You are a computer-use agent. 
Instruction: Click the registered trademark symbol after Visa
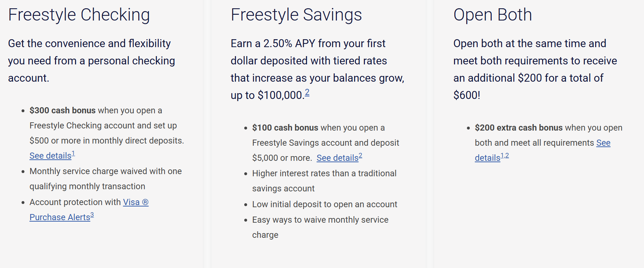(x=145, y=202)
